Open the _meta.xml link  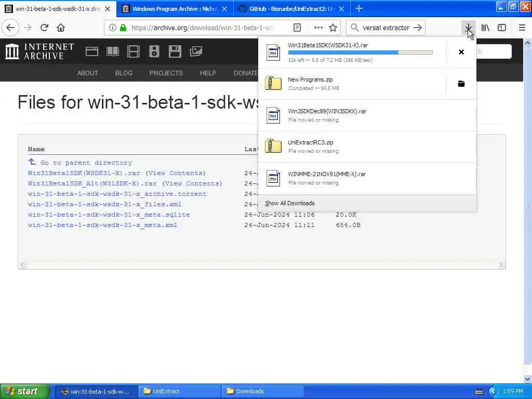point(102,225)
